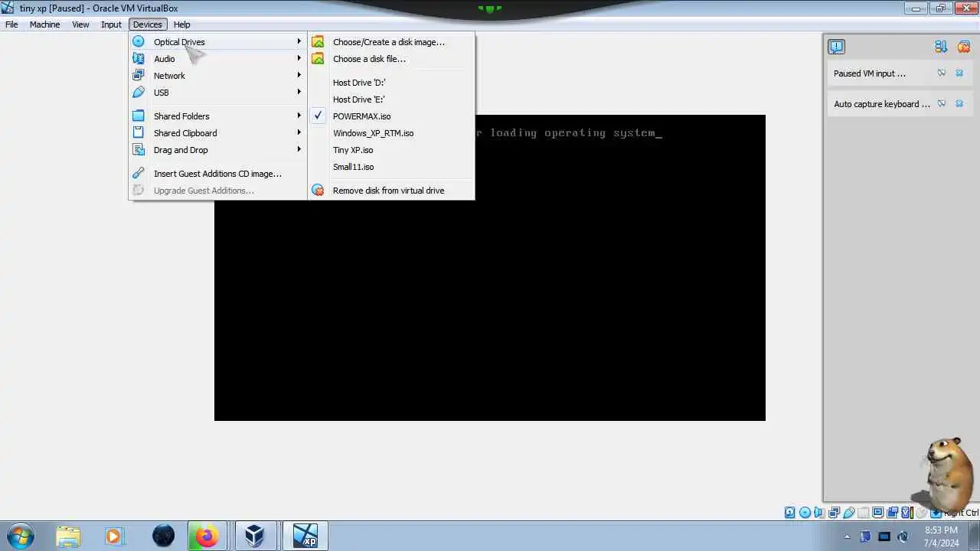This screenshot has height=551, width=980.
Task: Choose Drag and Drop entry
Action: (217, 150)
